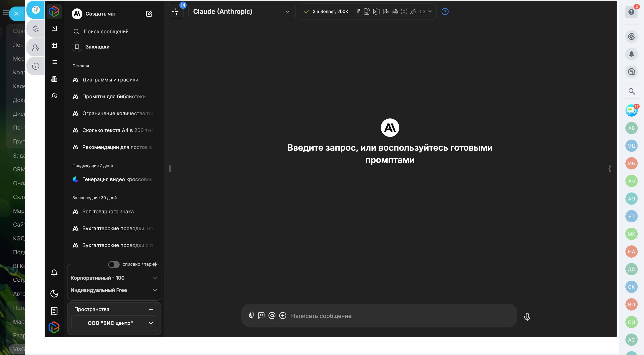Image resolution: width=644 pixels, height=355 pixels.
Task: Open the Claude (Anthropic) model dropdown
Action: coord(242,12)
